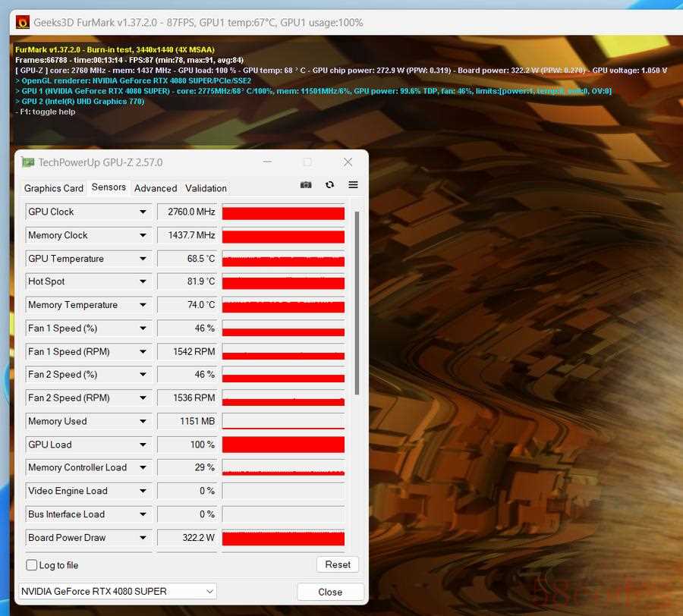Expand the GPU Temperature sensor dropdown
This screenshot has height=616, width=683.
coord(143,259)
